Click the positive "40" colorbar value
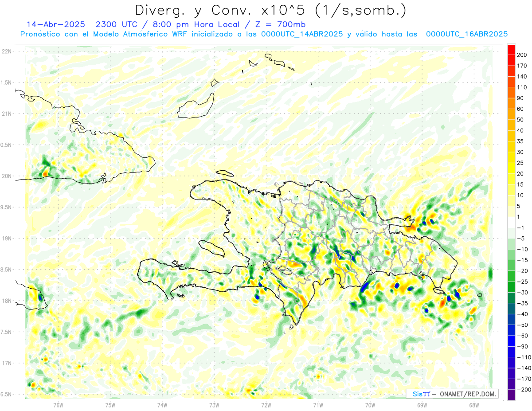The image size is (532, 411). (520, 131)
